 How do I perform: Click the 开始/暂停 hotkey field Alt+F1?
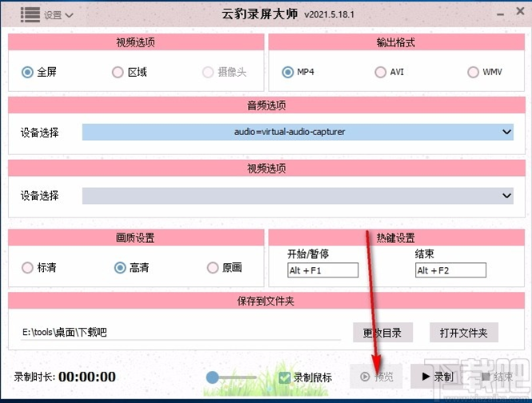[322, 270]
